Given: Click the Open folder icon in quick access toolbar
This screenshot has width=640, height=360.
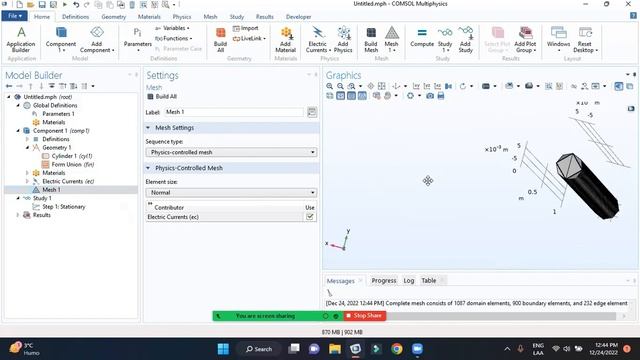Looking at the screenshot, I should pos(31,4).
